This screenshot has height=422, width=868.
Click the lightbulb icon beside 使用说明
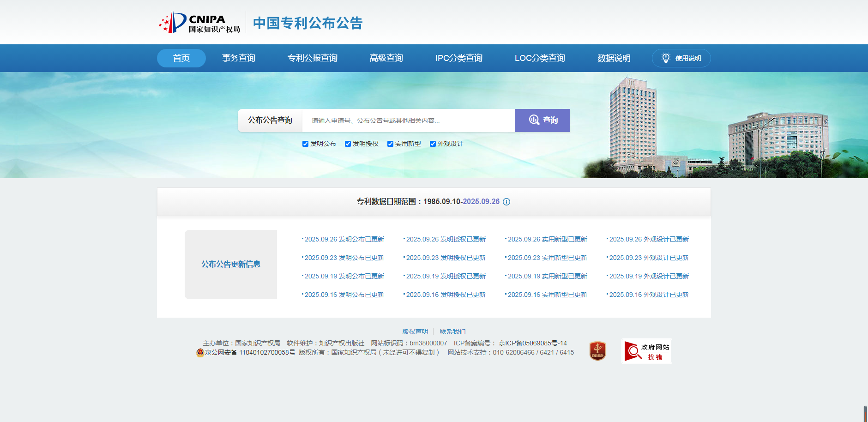665,58
